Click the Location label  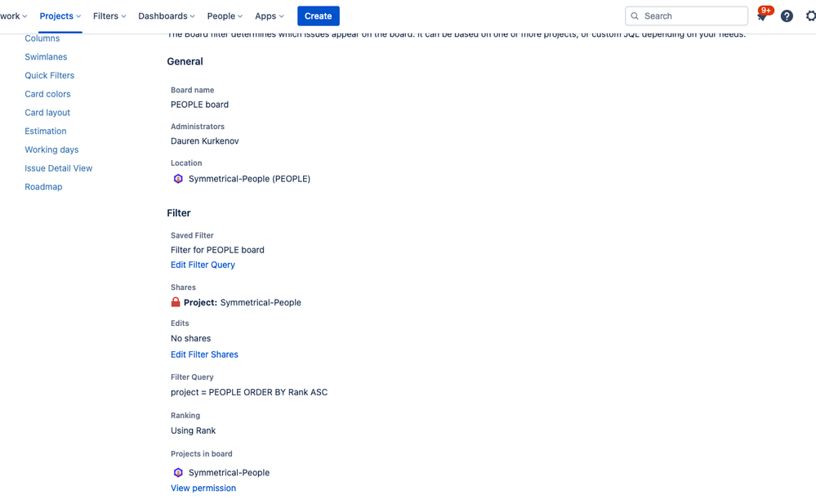(x=186, y=163)
